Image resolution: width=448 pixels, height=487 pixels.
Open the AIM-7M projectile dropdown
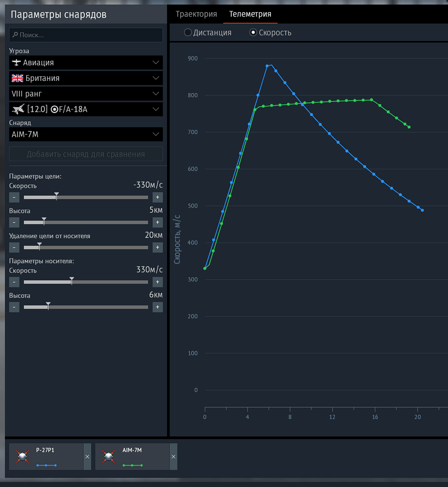86,134
